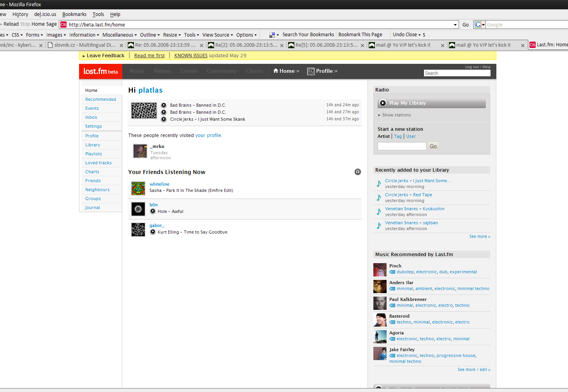Open the Bookmarks menu
The height and width of the screenshot is (392, 568).
pyautogui.click(x=74, y=14)
